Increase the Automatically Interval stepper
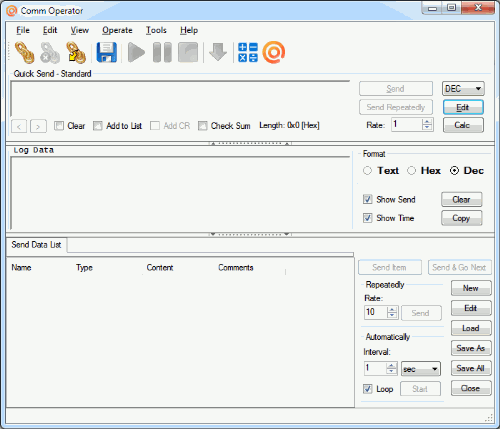The image size is (500, 429). click(391, 366)
